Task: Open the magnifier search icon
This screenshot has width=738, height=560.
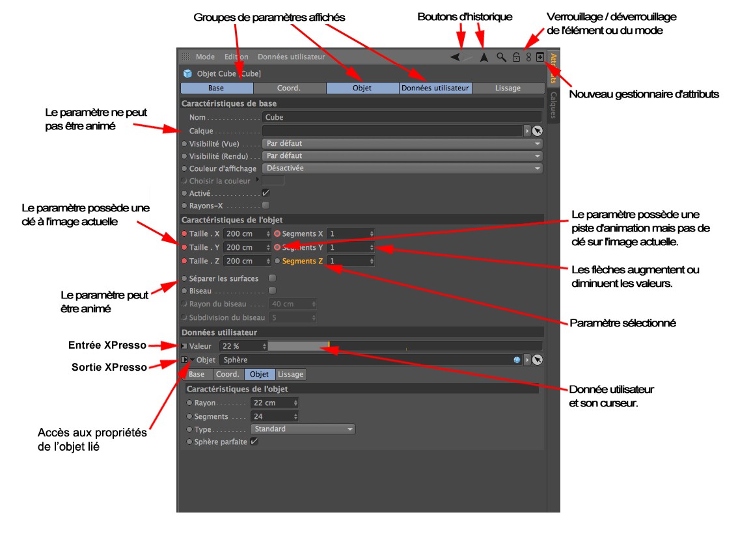Action: point(501,57)
